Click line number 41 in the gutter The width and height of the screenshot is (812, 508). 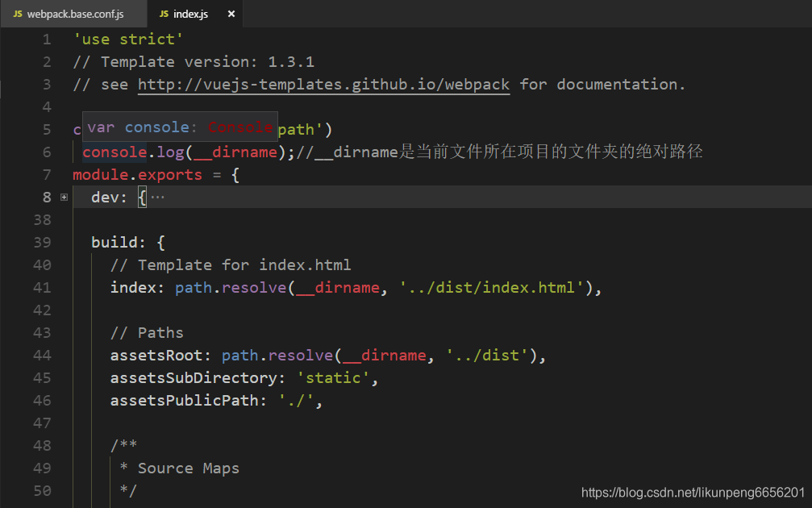click(x=43, y=287)
